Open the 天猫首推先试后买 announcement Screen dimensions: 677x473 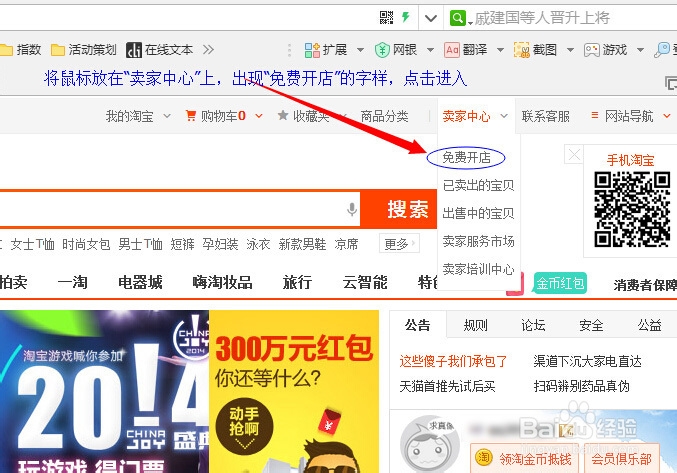point(447,386)
